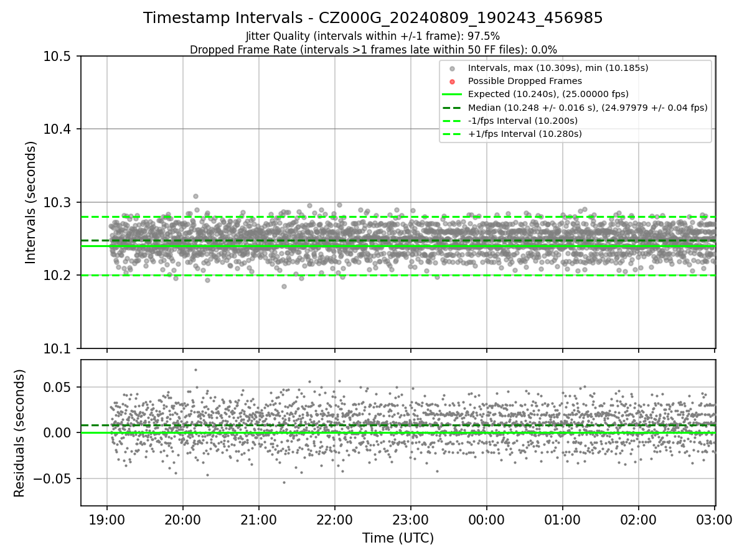
Task: Click the legend entry starting 'Median (10.248'
Action: (x=588, y=107)
